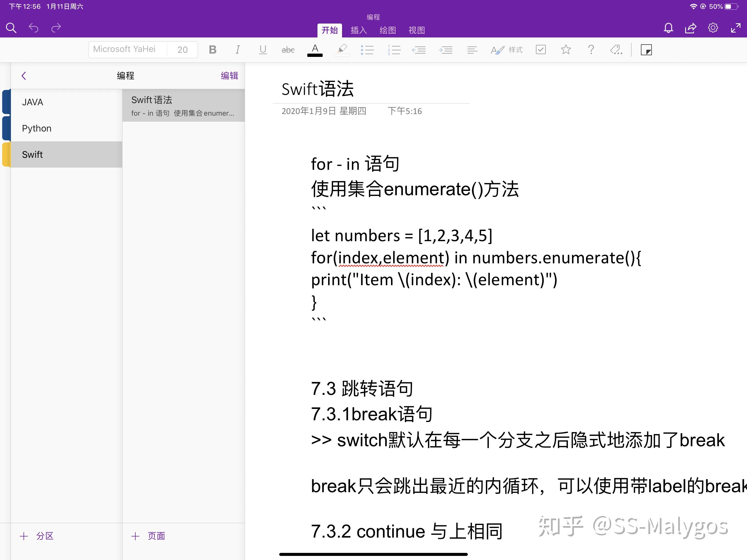Viewport: 747px width, 560px height.
Task: Toggle italic formatting
Action: [238, 50]
